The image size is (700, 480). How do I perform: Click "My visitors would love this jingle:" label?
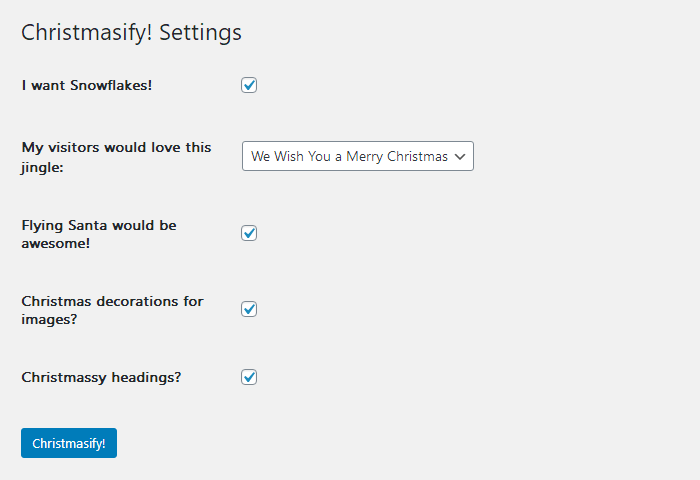click(x=116, y=156)
